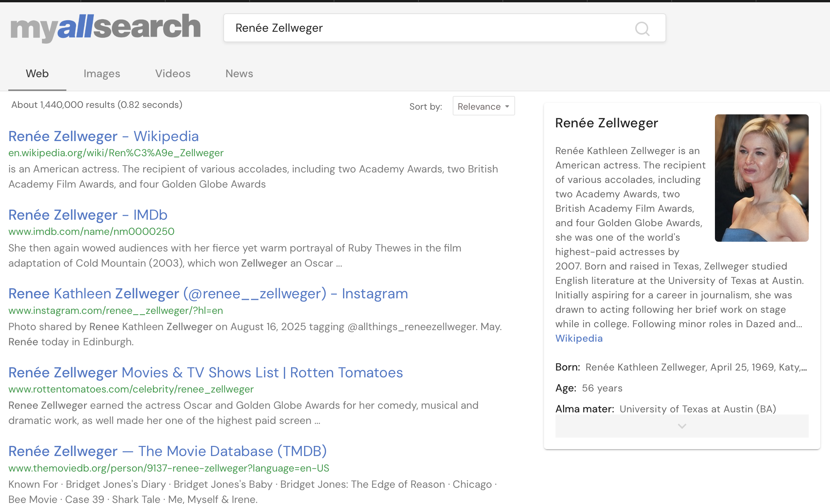Click the Born row in the info panel

(x=681, y=367)
